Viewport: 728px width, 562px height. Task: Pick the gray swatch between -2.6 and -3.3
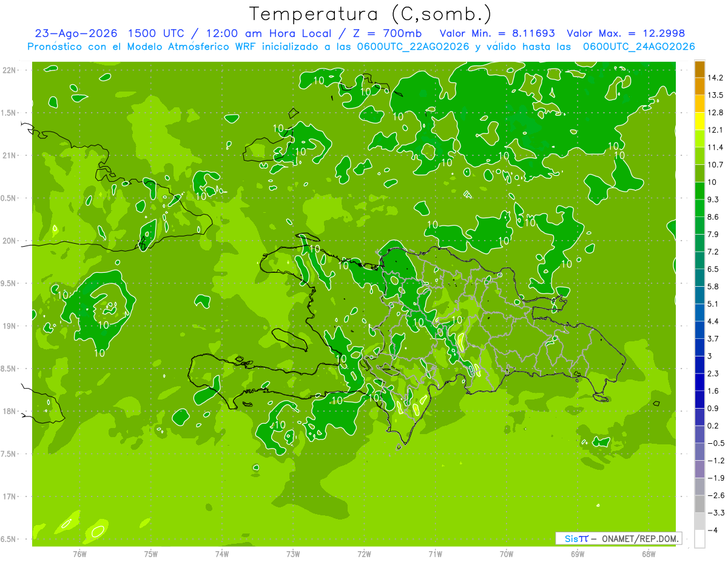click(x=699, y=504)
